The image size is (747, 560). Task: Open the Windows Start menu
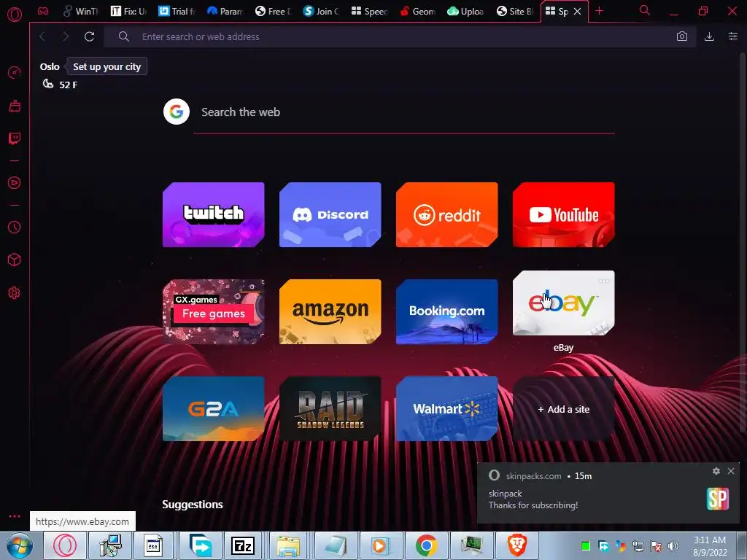pos(19,545)
